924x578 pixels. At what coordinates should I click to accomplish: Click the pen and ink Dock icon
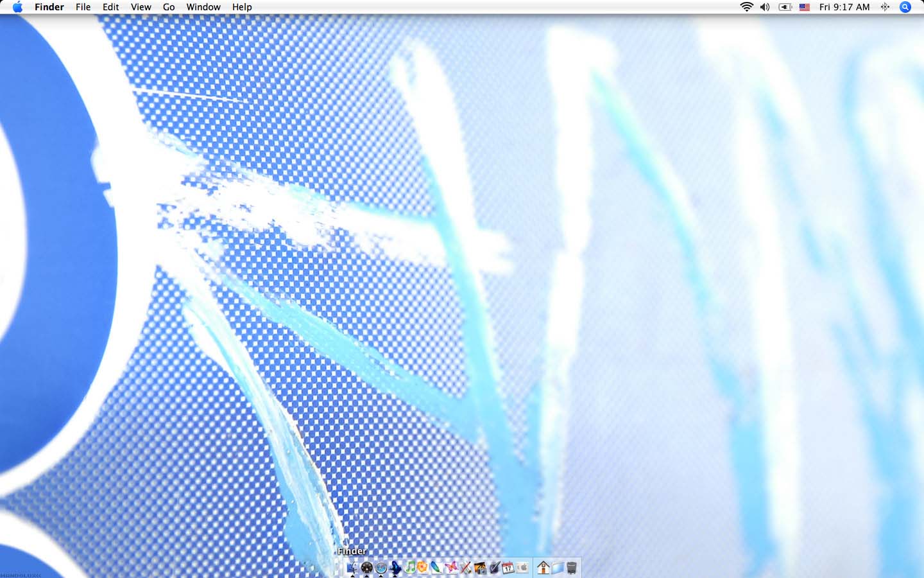(x=495, y=568)
